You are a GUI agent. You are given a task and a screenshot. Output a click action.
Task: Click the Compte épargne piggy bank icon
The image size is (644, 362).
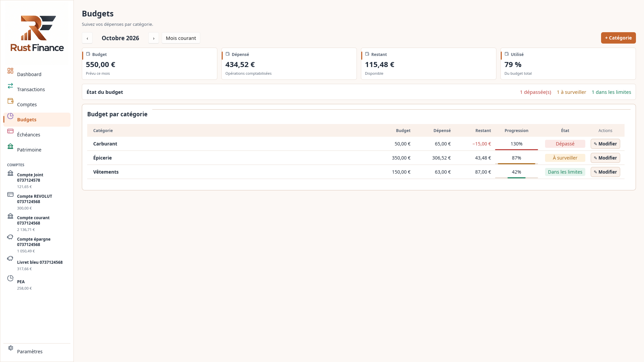10,237
